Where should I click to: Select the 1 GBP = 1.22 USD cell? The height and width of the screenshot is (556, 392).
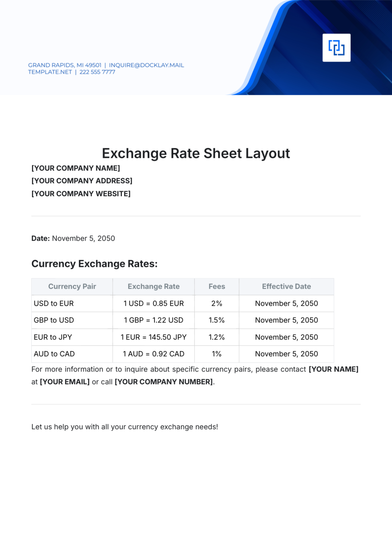(x=154, y=320)
